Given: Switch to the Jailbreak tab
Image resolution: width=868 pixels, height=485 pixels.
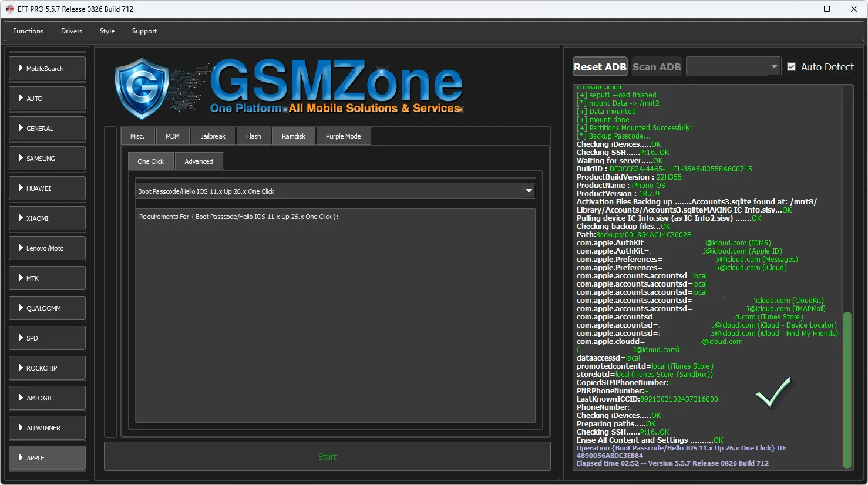Looking at the screenshot, I should (213, 136).
